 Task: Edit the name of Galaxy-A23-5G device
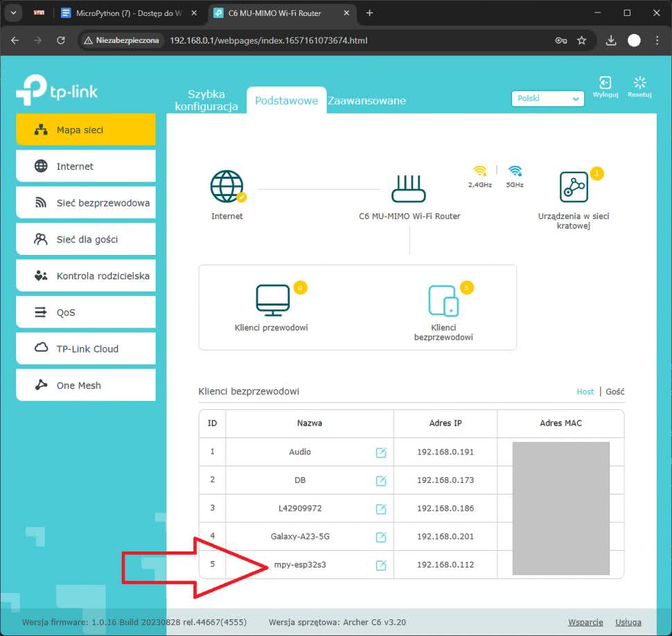point(380,537)
